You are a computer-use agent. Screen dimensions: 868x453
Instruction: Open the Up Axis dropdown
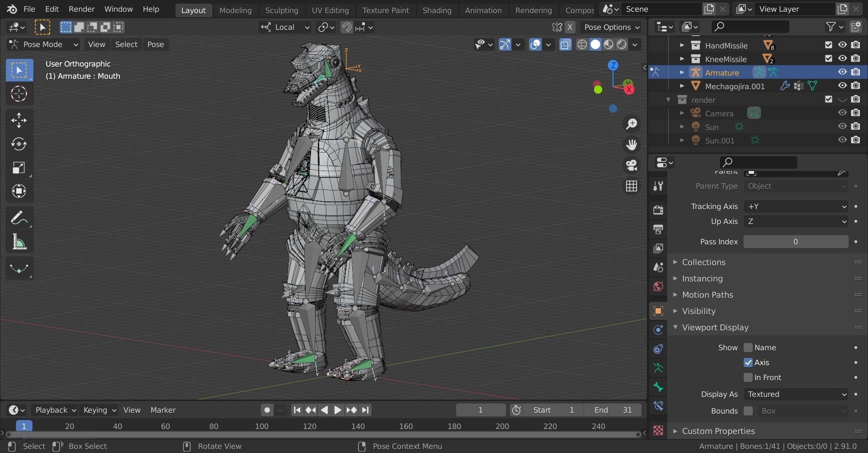tap(796, 221)
